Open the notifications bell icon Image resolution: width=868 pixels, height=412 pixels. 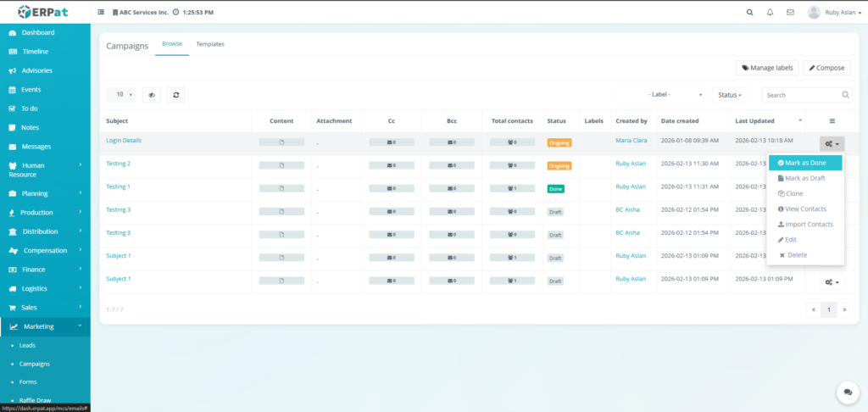770,13
